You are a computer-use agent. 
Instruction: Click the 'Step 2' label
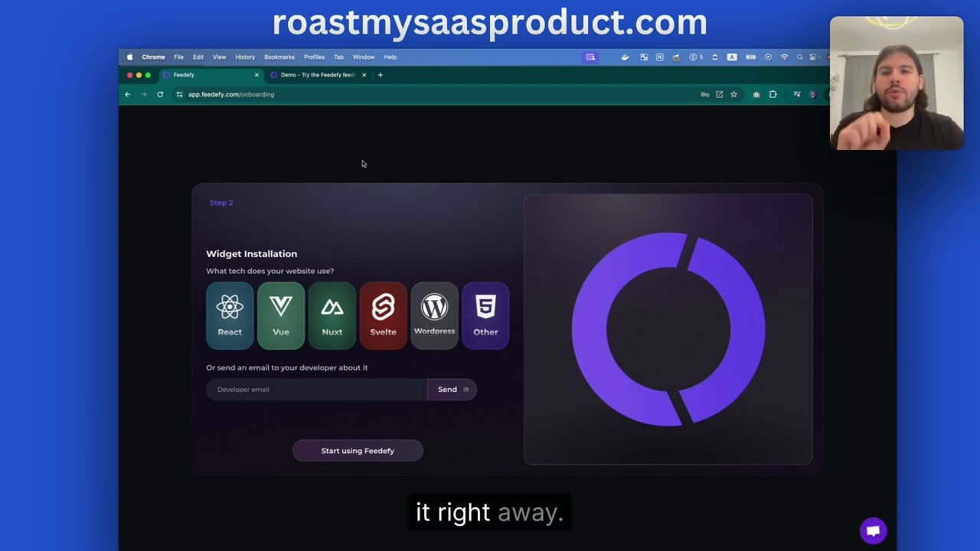[221, 203]
